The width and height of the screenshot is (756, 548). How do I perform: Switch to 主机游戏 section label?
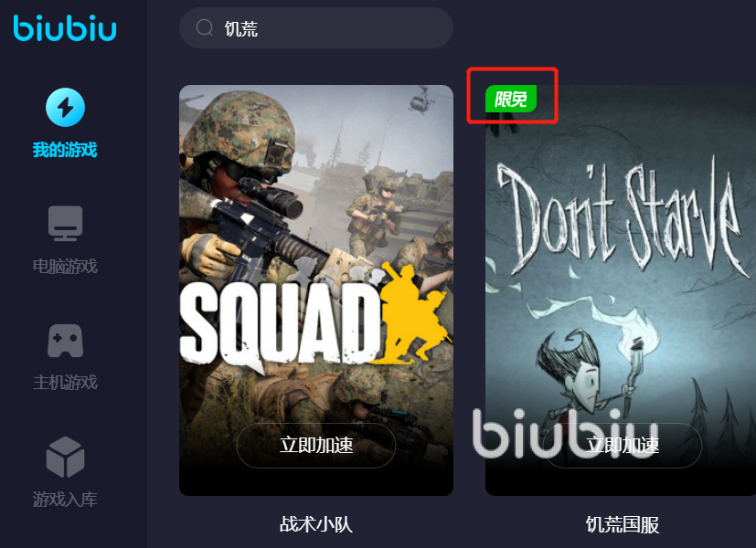click(x=65, y=383)
